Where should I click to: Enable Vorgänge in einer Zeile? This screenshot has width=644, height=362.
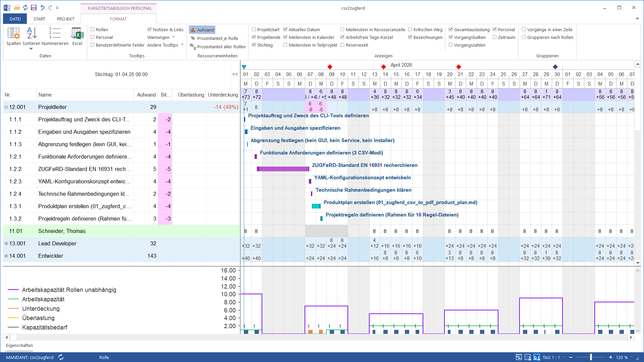point(524,29)
